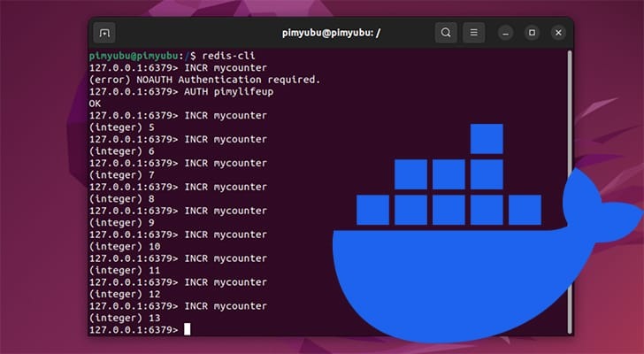Open the terminal hamburger menu
The height and width of the screenshot is (354, 644).
[473, 33]
